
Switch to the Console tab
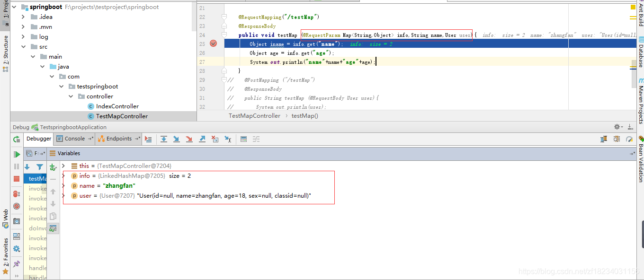74,139
